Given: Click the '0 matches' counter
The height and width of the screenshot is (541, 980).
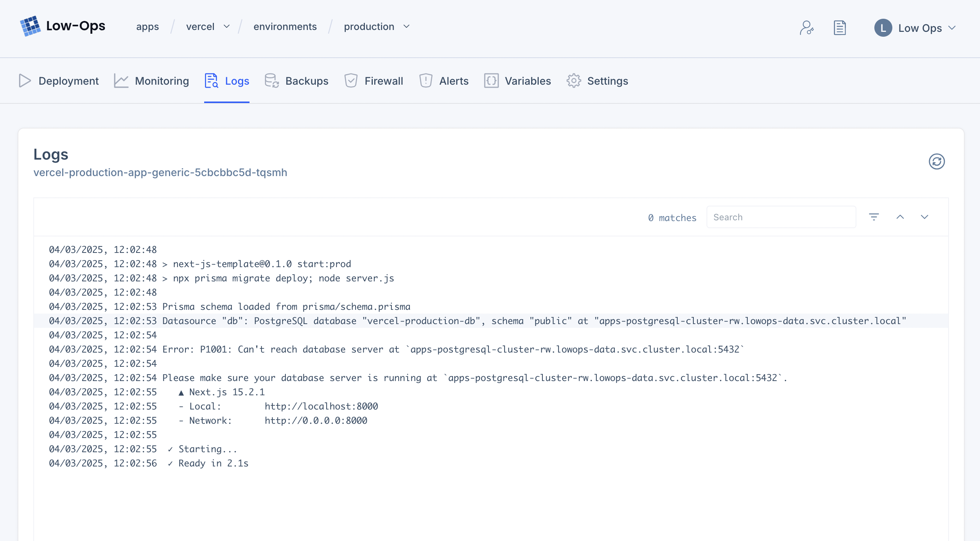Looking at the screenshot, I should tap(672, 218).
